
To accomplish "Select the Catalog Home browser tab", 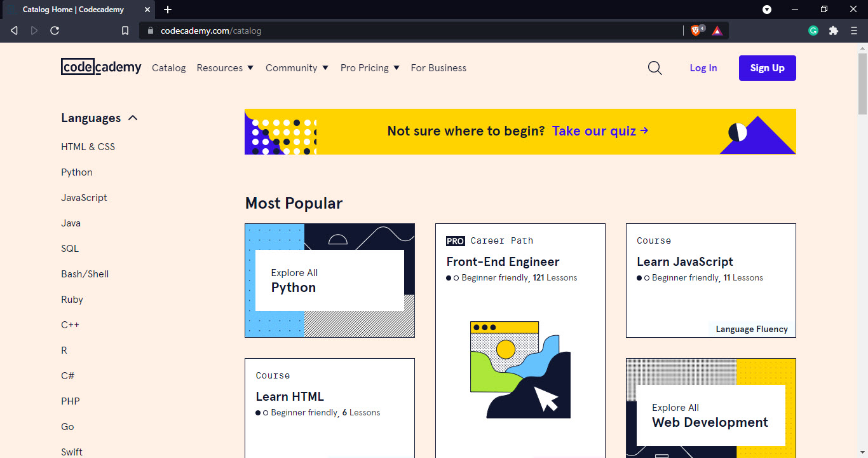I will click(78, 10).
